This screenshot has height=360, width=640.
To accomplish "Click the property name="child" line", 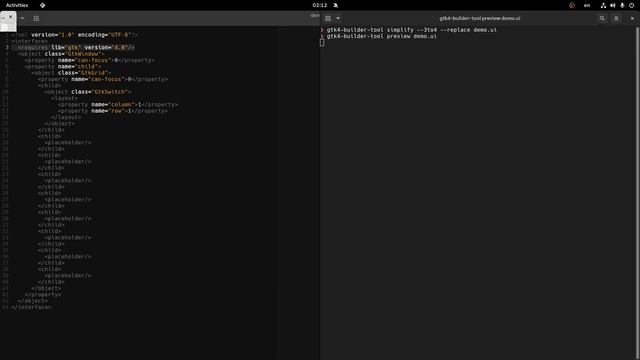I will click(62, 67).
